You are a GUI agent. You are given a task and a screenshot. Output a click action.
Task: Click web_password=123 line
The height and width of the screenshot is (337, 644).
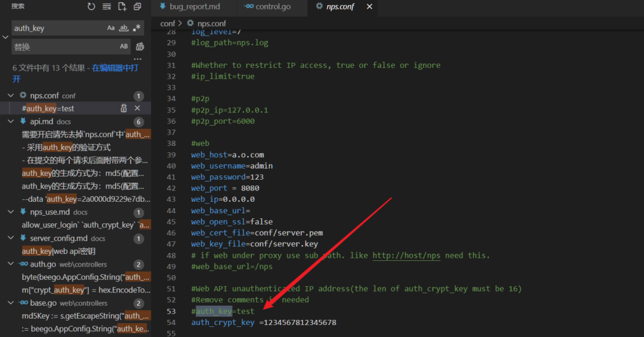coord(227,177)
